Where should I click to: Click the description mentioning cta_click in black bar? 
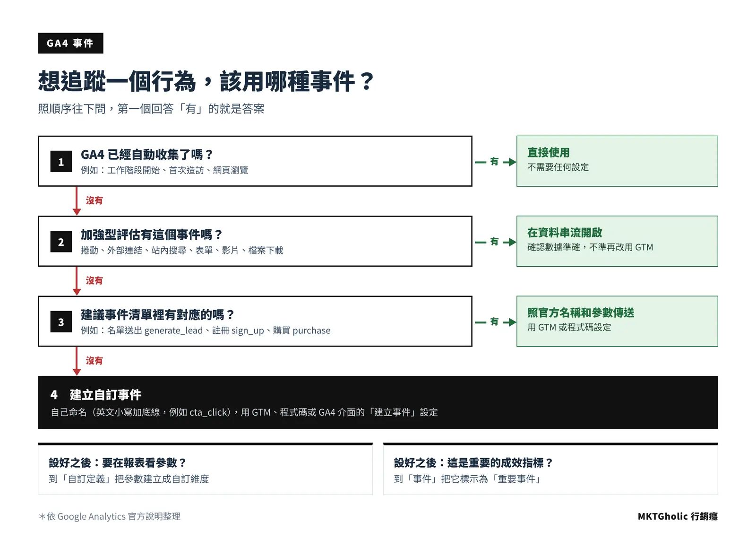[244, 412]
